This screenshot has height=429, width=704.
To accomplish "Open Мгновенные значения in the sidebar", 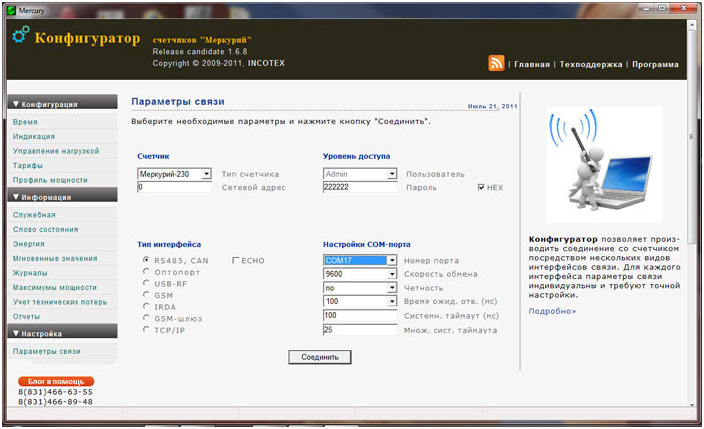I will tap(55, 258).
